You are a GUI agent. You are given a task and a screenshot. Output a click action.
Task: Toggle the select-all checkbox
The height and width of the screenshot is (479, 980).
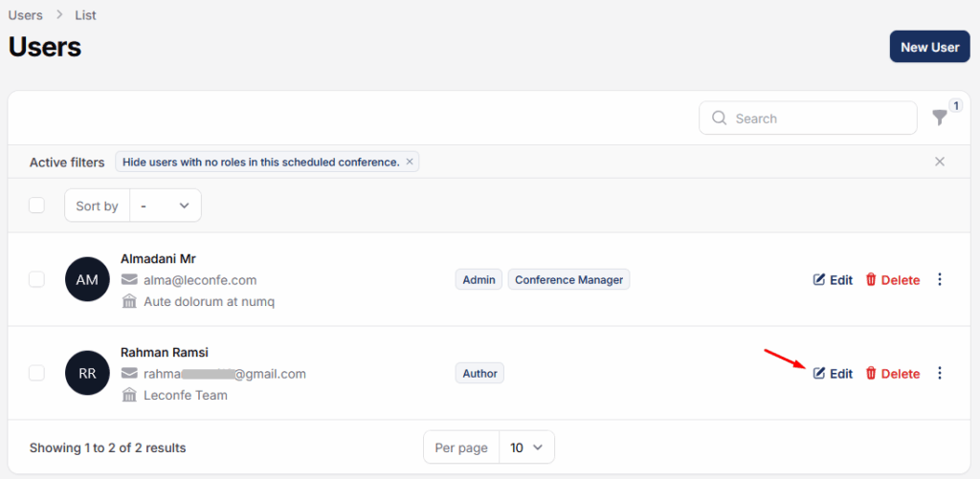[36, 205]
